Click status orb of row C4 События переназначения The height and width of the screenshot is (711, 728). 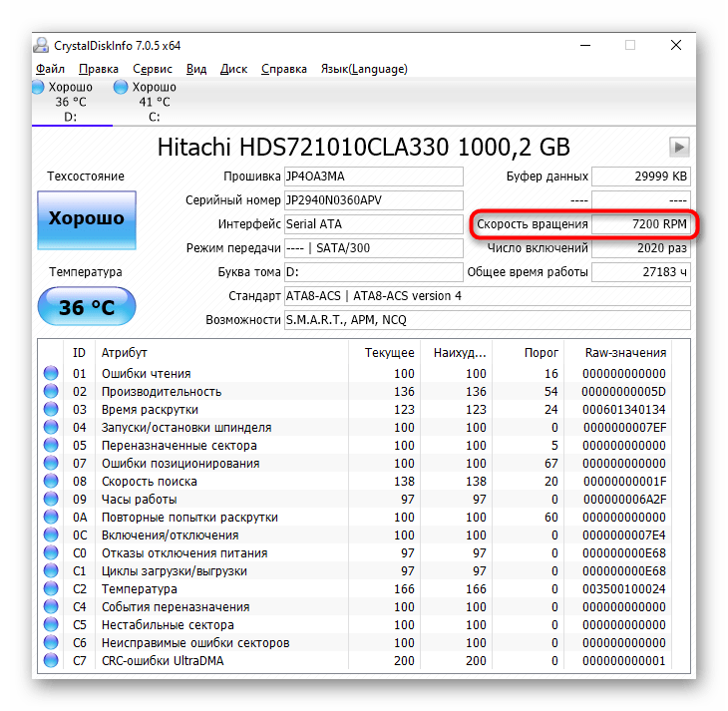51,606
